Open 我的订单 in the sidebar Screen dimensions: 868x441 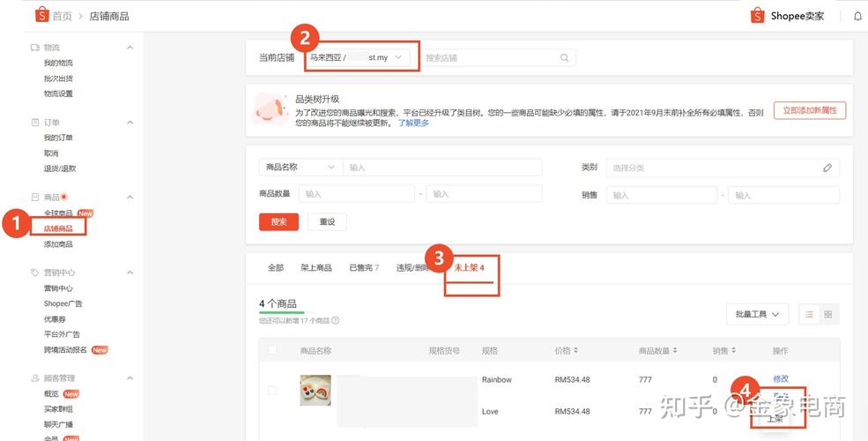tap(58, 138)
